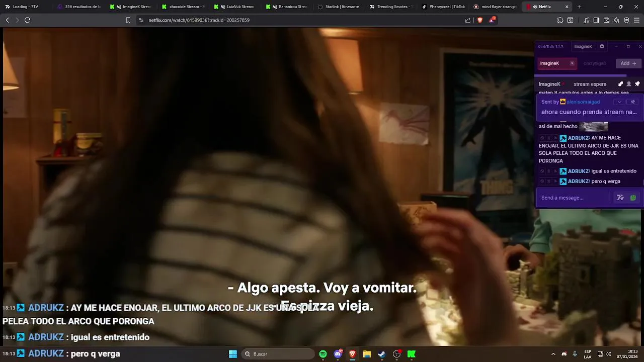Open OBS Studio from the taskbar
Viewport: 644px width, 362px height.
click(x=397, y=354)
